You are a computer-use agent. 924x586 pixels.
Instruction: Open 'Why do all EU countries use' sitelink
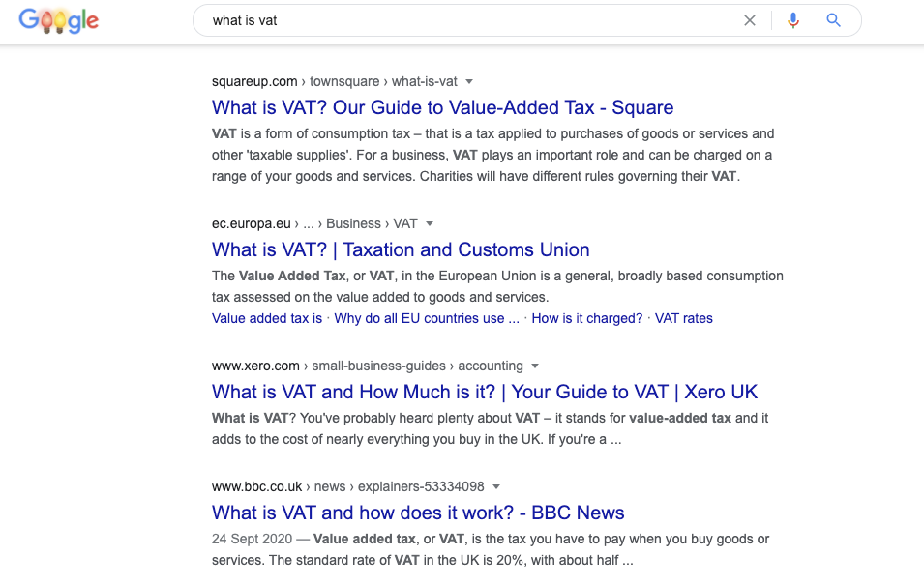click(427, 318)
